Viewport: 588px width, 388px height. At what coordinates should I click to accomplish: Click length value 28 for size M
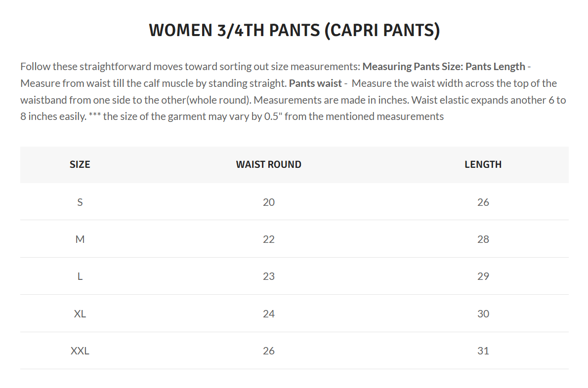coord(483,239)
